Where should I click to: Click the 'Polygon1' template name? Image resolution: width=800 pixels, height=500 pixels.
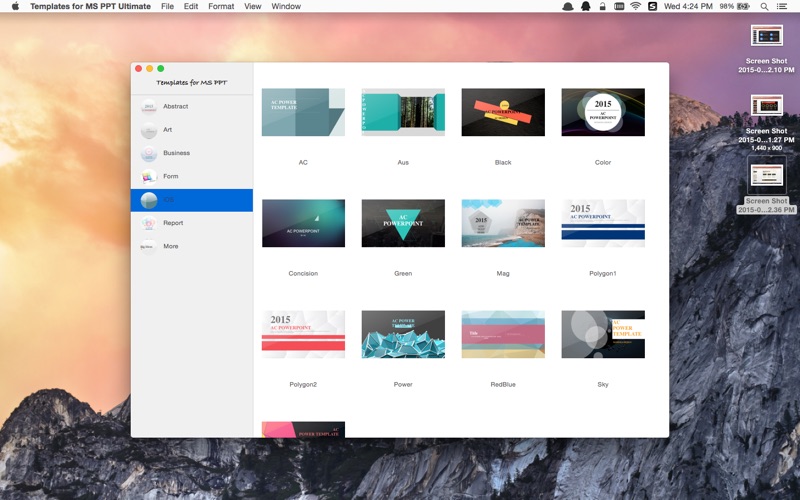pyautogui.click(x=603, y=273)
